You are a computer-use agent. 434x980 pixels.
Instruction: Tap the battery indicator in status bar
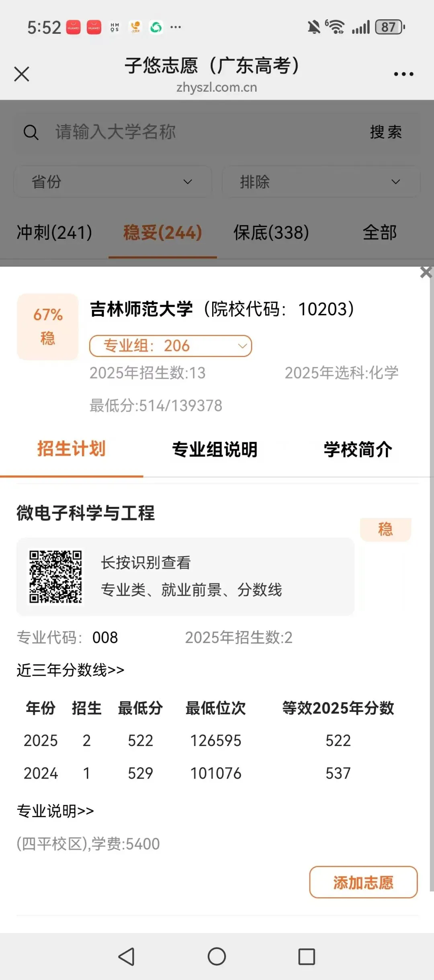tap(390, 27)
